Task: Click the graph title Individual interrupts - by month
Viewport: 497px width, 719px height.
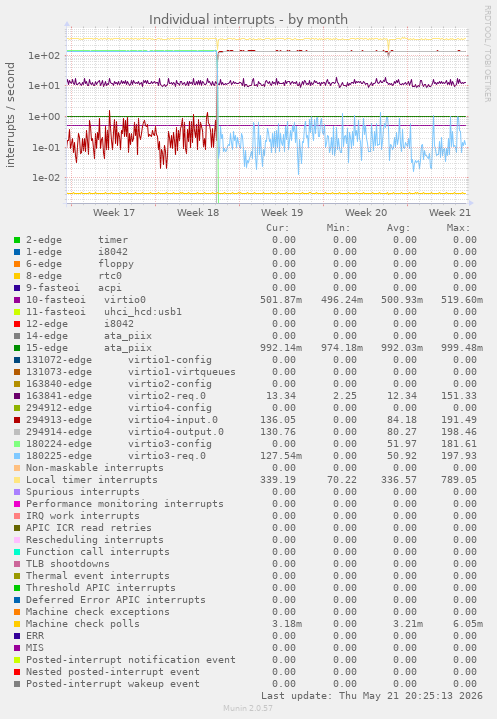Action: 248,20
